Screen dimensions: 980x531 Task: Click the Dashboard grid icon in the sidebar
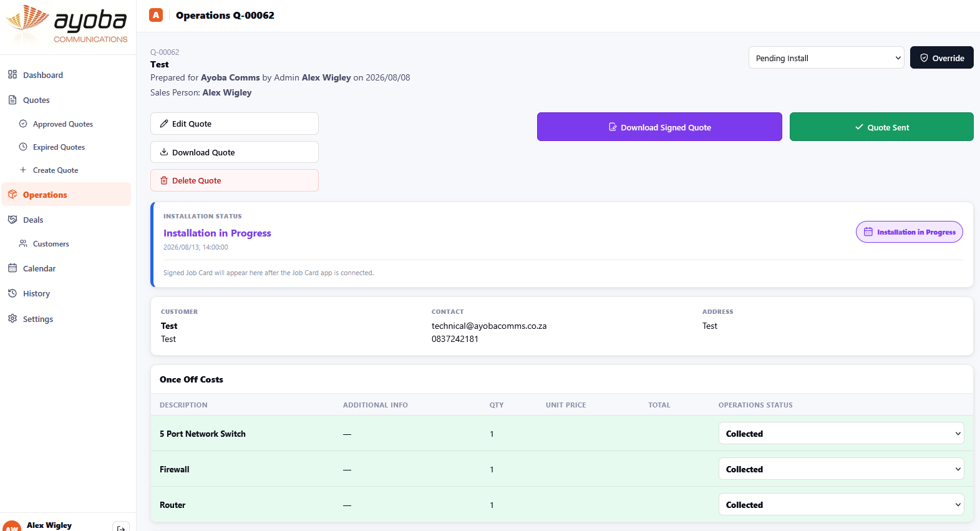(12, 75)
